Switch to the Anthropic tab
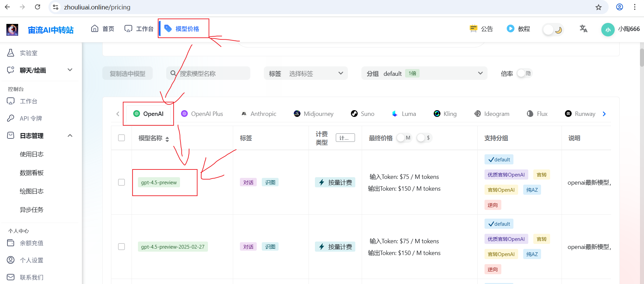Screen dimensions: 644x284 pyautogui.click(x=259, y=114)
